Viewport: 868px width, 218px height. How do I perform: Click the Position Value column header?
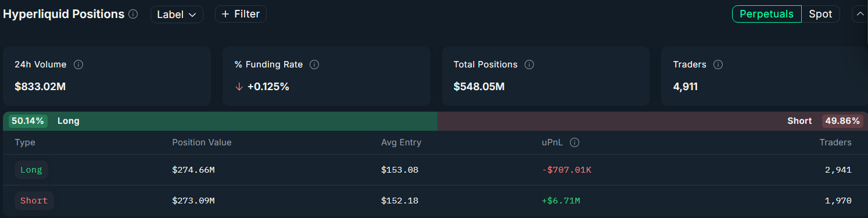(202, 142)
